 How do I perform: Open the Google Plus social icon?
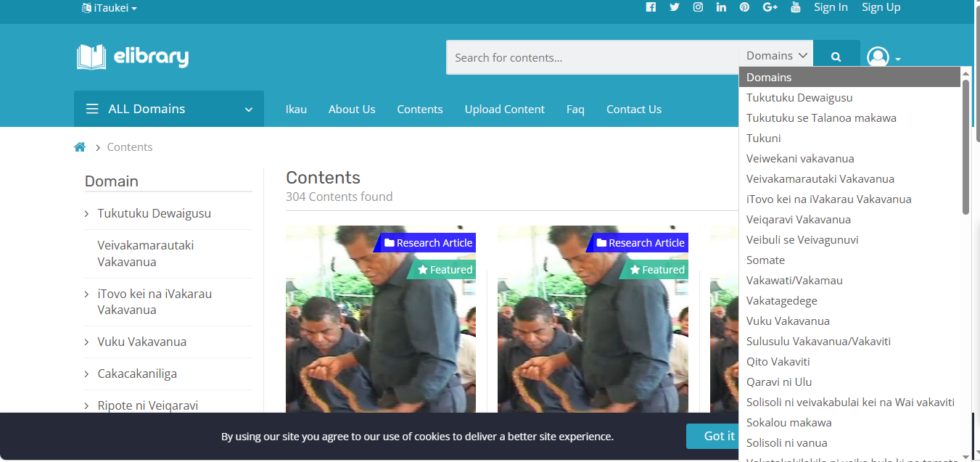tap(770, 7)
